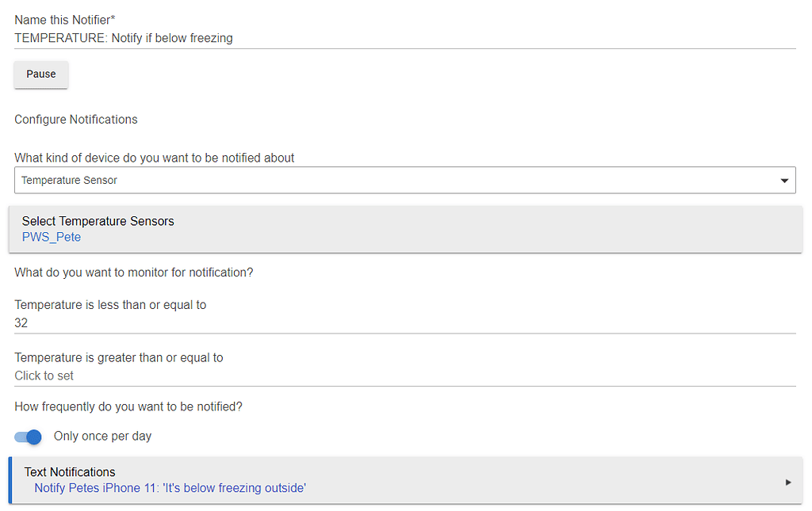Open the Select Temperature Sensors panel
This screenshot has width=812, height=511.
(404, 222)
